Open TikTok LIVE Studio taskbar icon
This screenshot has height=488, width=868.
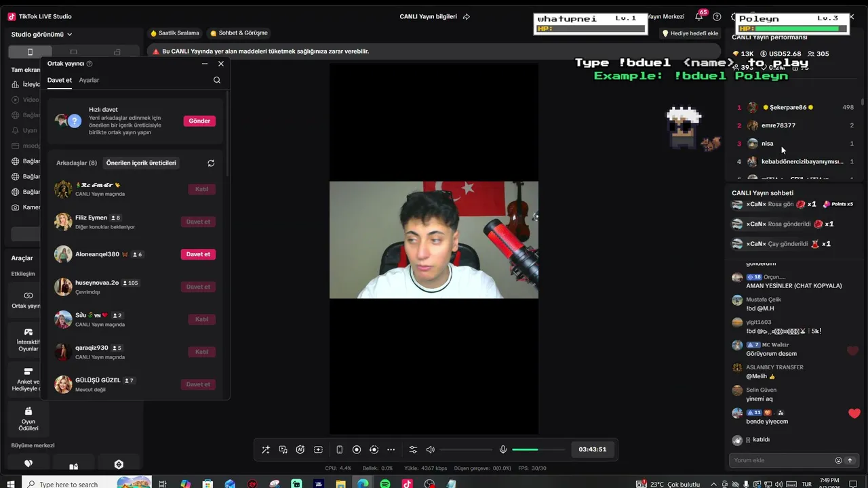coord(407,484)
